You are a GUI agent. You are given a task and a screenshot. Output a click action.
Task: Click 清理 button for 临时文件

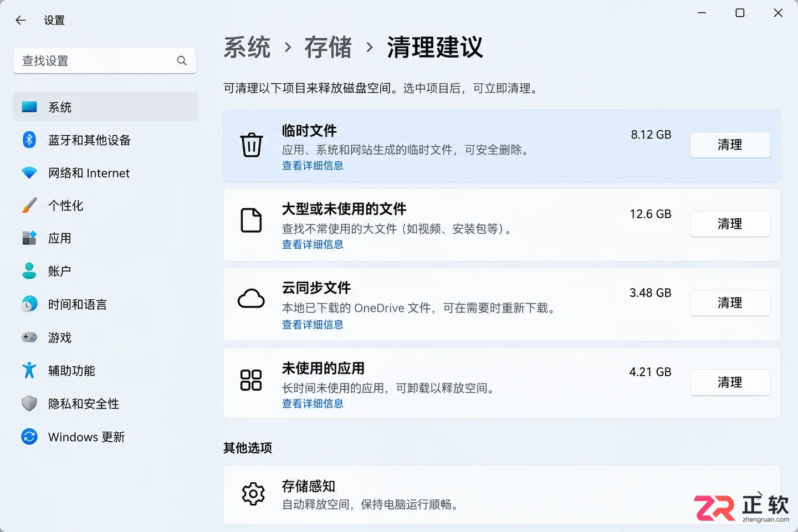click(x=730, y=145)
